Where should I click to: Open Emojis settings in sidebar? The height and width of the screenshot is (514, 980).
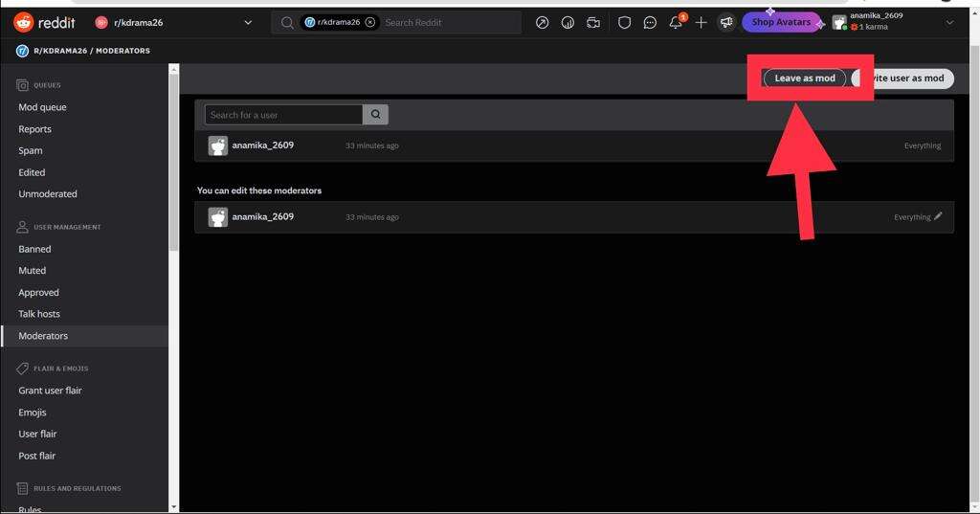[x=33, y=413]
